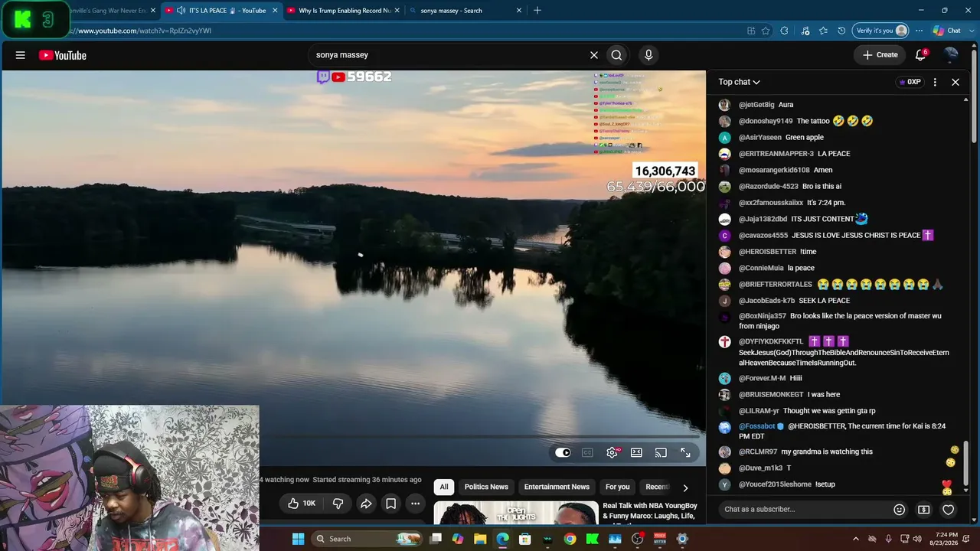Click the 'Verify it's you' profile button
Viewport: 980px width, 551px height.
point(881,31)
